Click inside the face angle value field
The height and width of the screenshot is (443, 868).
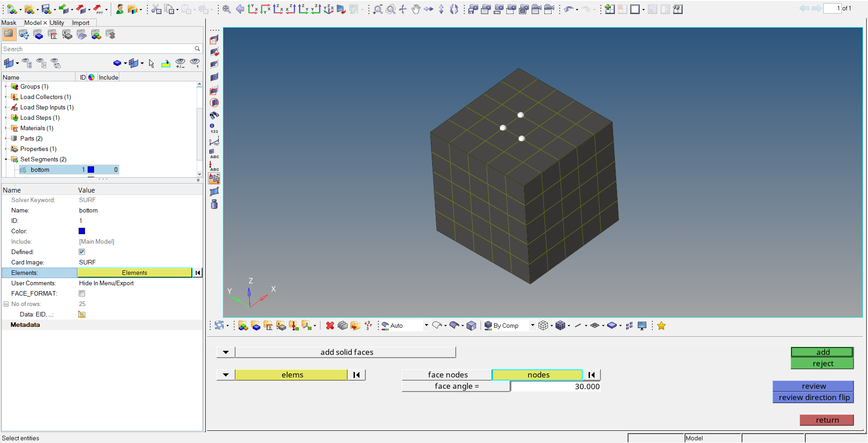tap(555, 386)
